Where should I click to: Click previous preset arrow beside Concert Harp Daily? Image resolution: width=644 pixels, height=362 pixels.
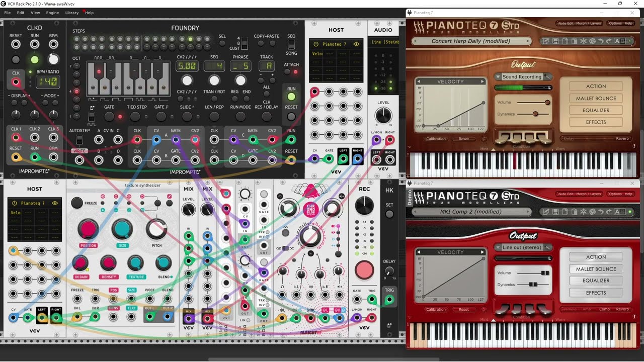[x=416, y=41]
